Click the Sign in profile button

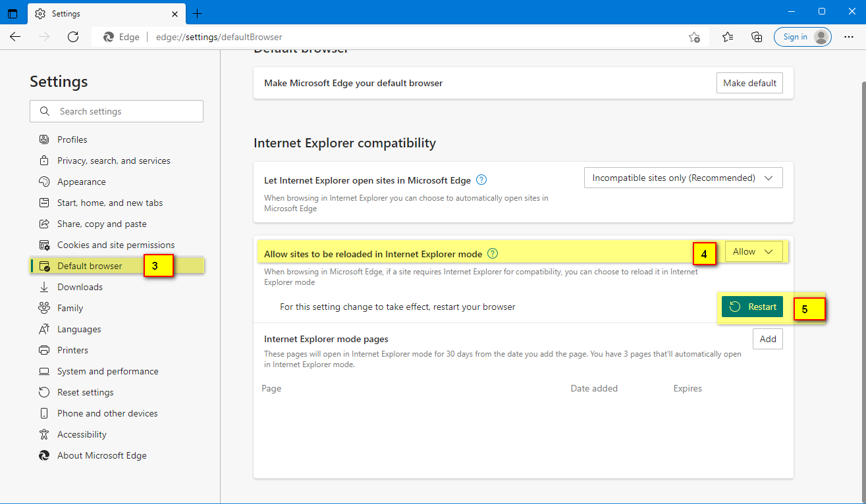click(803, 37)
